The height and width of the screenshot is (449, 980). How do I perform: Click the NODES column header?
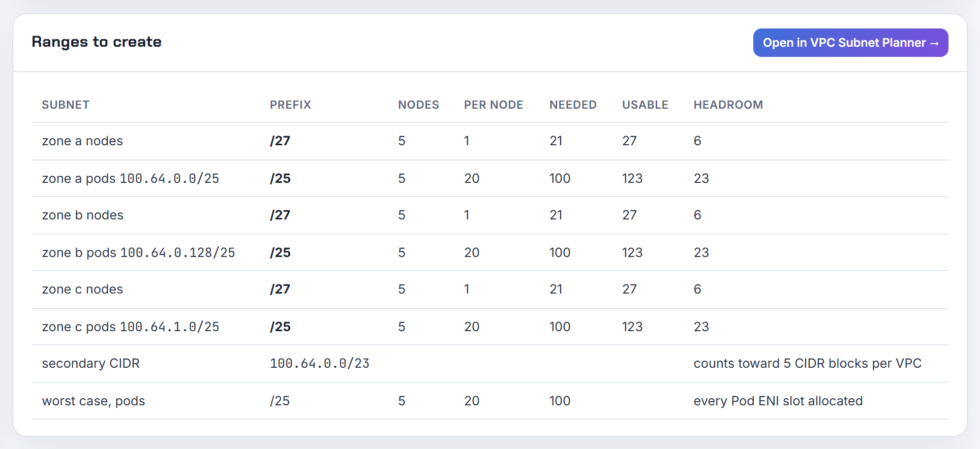pyautogui.click(x=418, y=105)
